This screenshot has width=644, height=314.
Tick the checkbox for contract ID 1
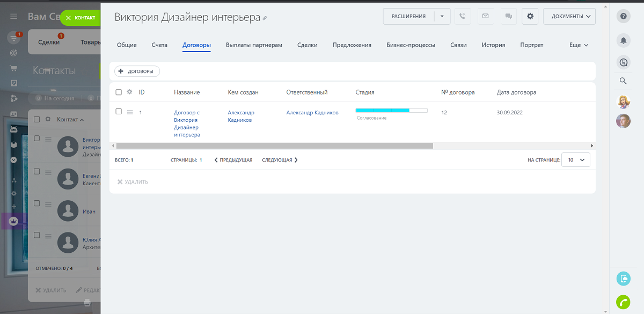(x=119, y=112)
